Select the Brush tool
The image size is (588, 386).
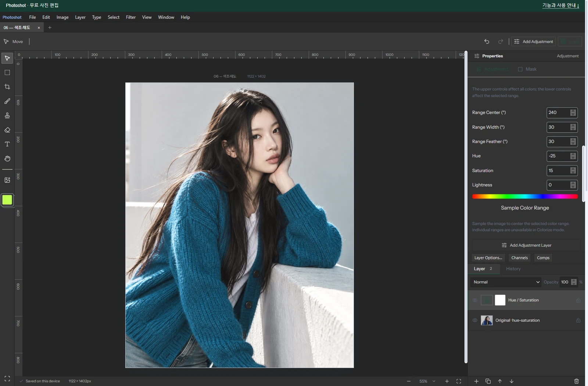click(7, 101)
